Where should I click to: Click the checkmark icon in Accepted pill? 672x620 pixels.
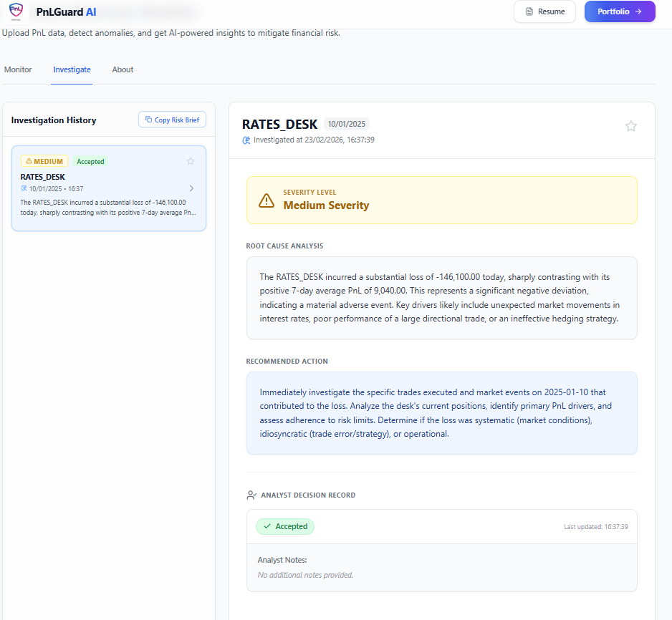267,526
